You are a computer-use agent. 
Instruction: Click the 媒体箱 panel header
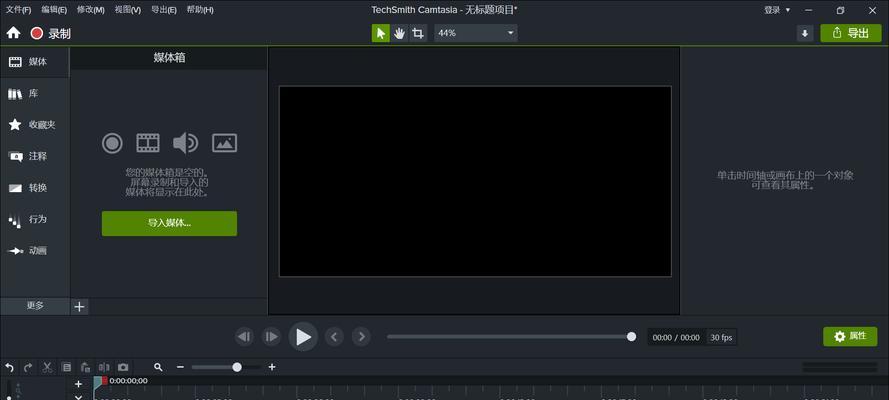(x=169, y=58)
